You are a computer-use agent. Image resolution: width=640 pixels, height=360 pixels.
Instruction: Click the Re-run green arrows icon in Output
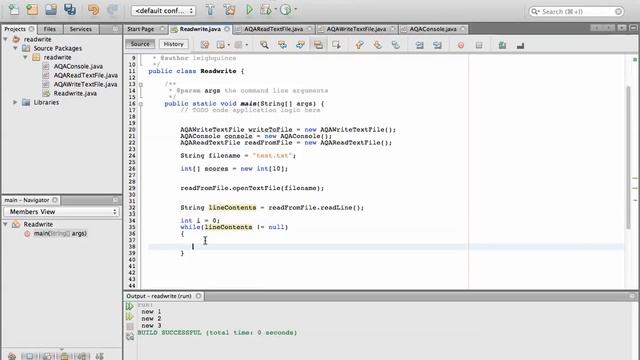pyautogui.click(x=130, y=307)
